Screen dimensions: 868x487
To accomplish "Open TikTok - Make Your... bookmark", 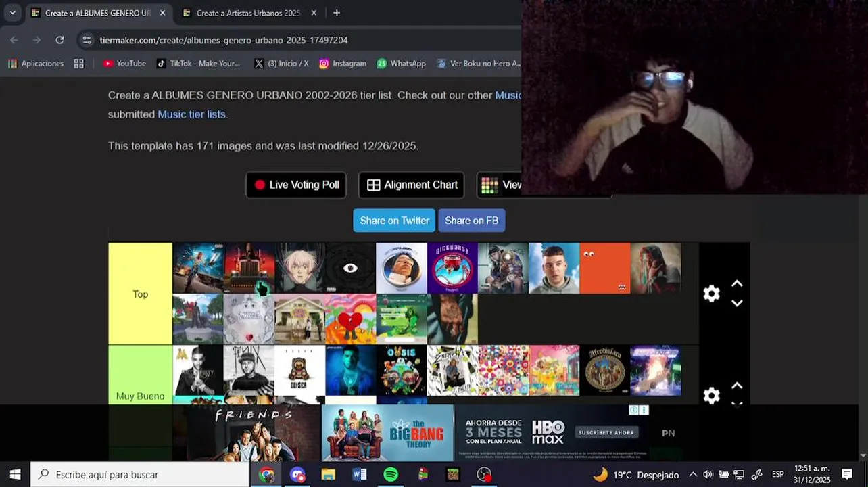I will (198, 63).
